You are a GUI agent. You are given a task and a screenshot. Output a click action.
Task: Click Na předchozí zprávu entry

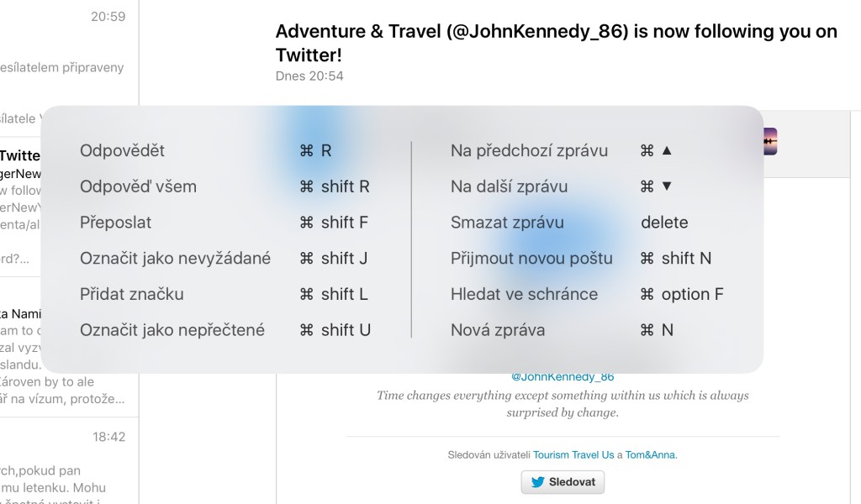click(529, 151)
